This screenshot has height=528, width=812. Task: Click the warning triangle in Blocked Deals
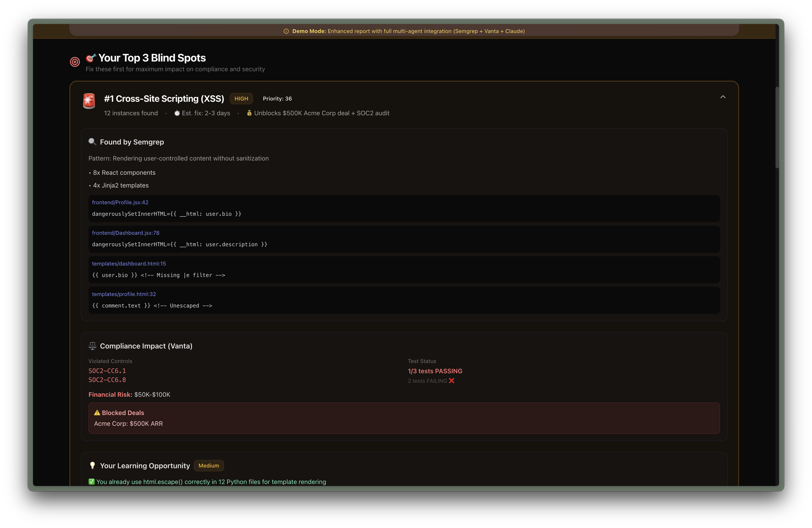point(97,413)
